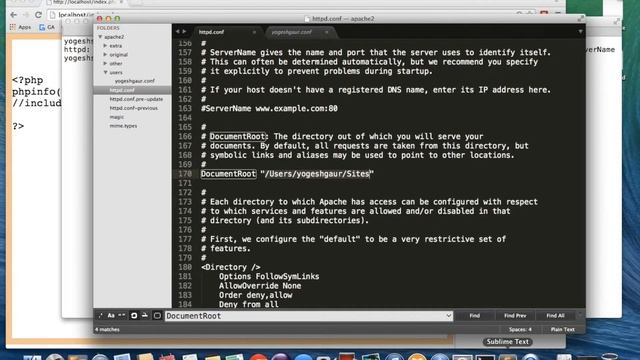Expand the extra folder

pos(105,46)
